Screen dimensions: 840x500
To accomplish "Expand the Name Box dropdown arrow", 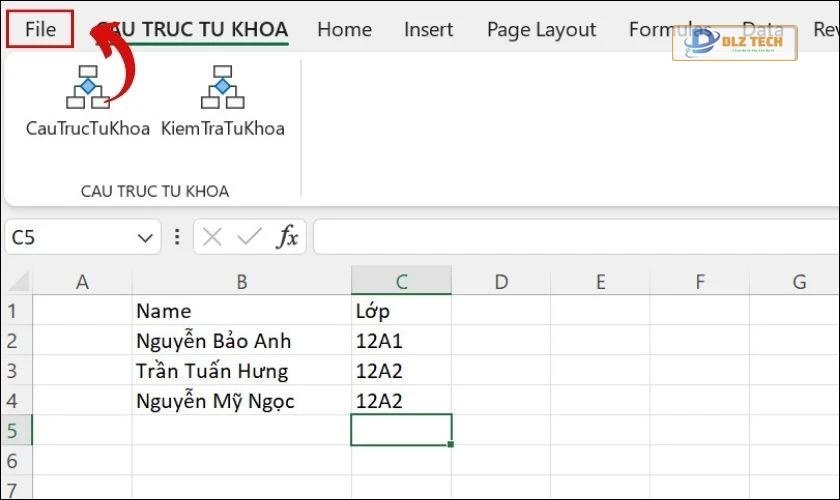I will (144, 238).
